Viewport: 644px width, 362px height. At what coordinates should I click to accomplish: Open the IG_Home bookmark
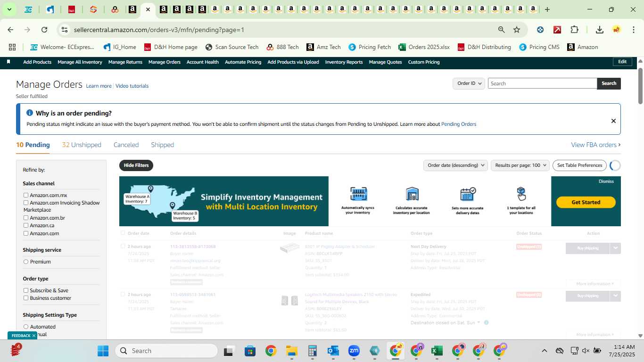pos(120,47)
